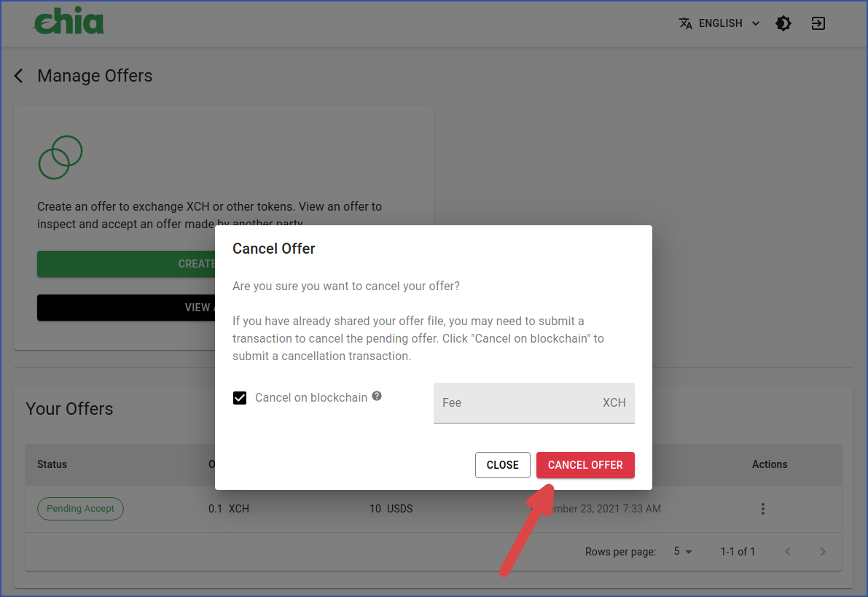Click the offer creation date cell
868x597 pixels.
pos(595,509)
